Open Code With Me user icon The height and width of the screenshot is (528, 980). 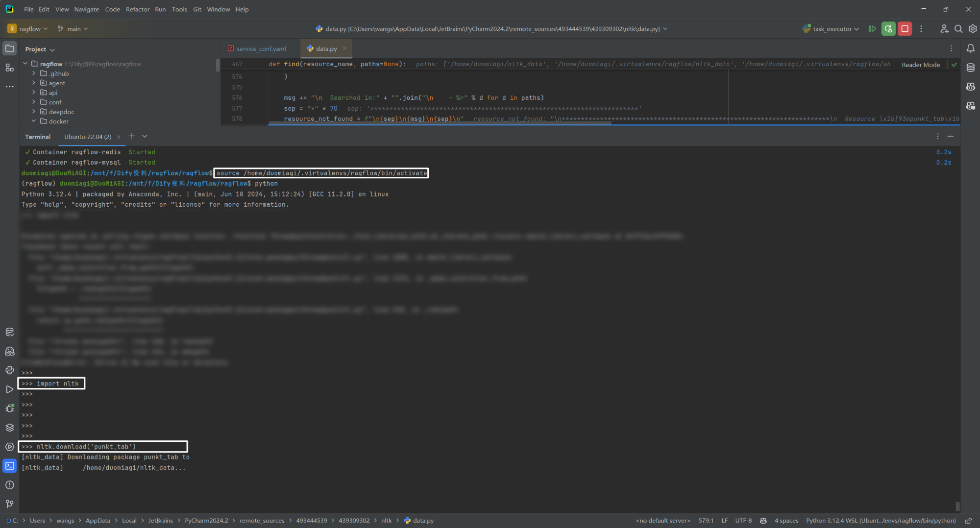coord(944,29)
